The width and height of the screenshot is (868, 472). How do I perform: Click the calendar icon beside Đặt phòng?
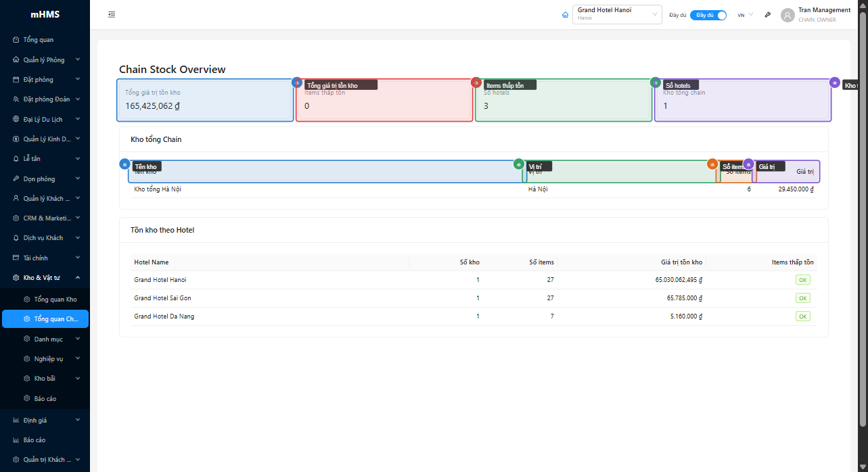point(16,80)
